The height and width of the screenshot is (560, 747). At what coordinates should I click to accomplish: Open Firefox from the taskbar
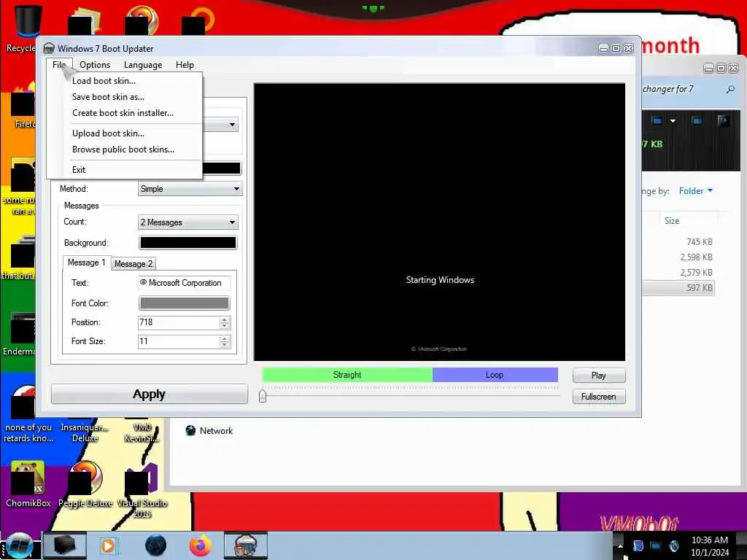click(x=200, y=545)
